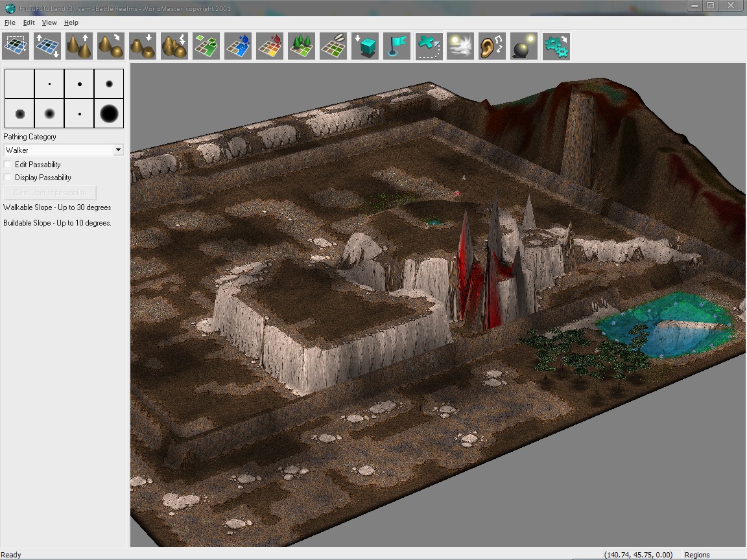The height and width of the screenshot is (560, 747).
Task: Select the lighting sphere tool
Action: pos(524,46)
